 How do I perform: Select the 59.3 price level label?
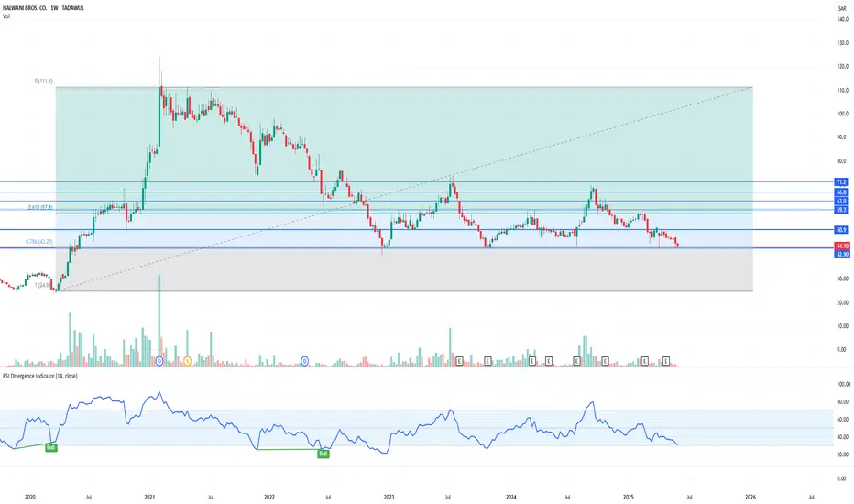841,210
